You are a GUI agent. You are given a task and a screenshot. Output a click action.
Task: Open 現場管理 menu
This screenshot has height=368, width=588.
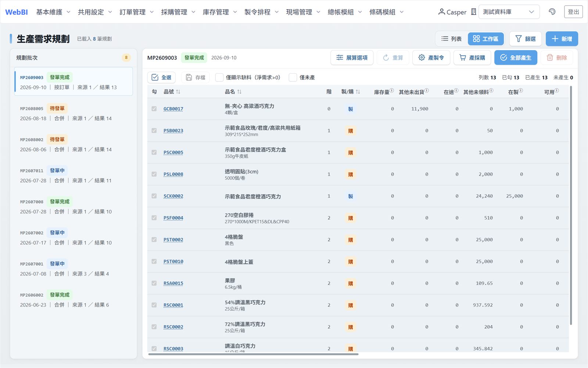[303, 12]
